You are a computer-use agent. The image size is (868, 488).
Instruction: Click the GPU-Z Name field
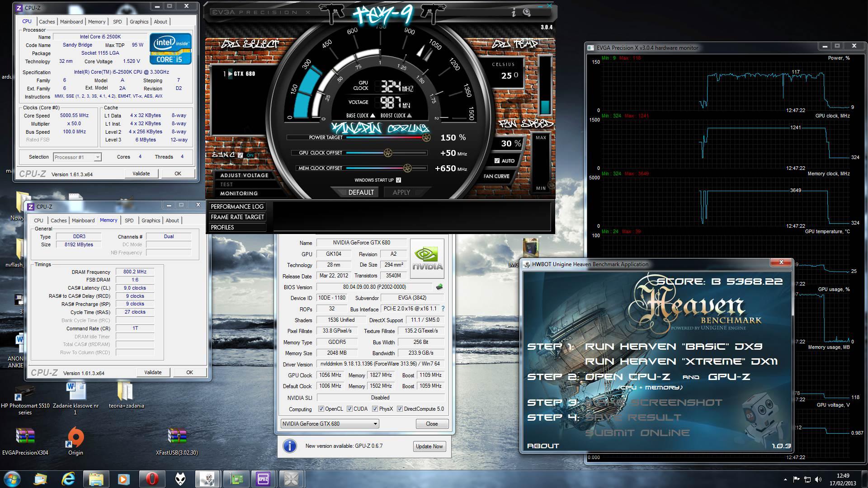point(361,243)
